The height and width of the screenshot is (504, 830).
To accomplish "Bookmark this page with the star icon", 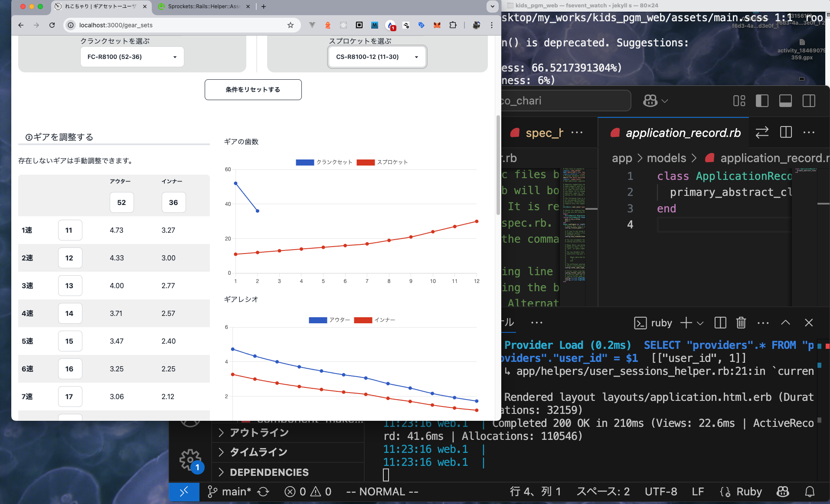I will 291,25.
